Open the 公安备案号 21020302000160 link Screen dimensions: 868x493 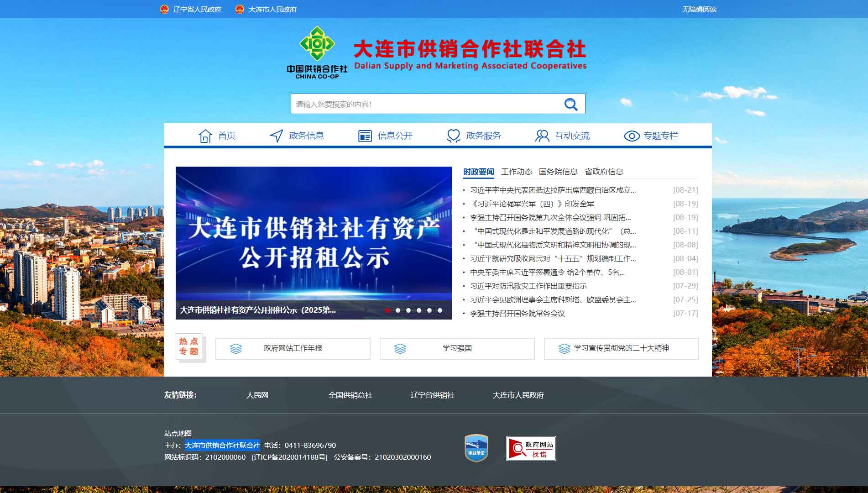pos(382,457)
